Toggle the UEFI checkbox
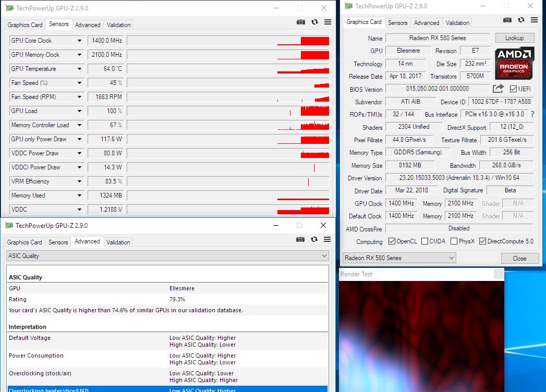546x392 pixels. (x=513, y=89)
